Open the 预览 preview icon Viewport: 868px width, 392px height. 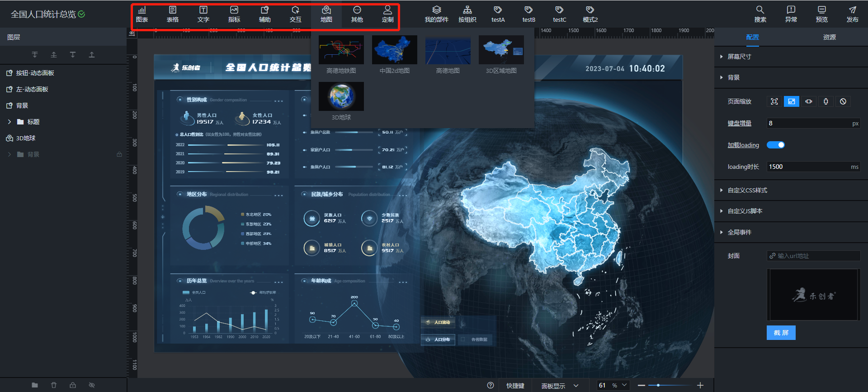coord(821,14)
